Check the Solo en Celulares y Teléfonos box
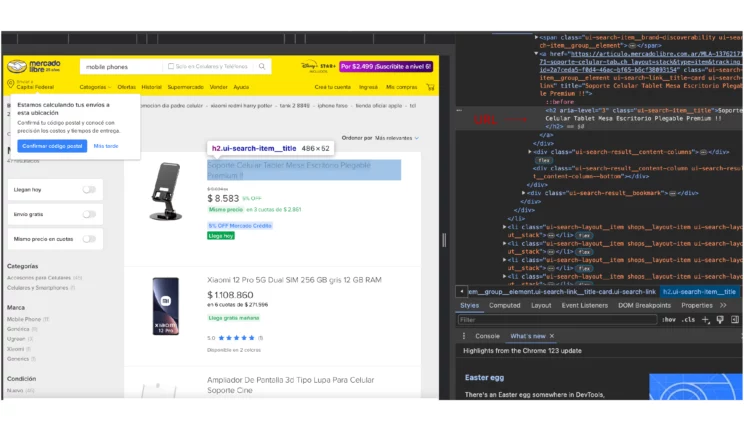This screenshot has width=744, height=425. [171, 66]
